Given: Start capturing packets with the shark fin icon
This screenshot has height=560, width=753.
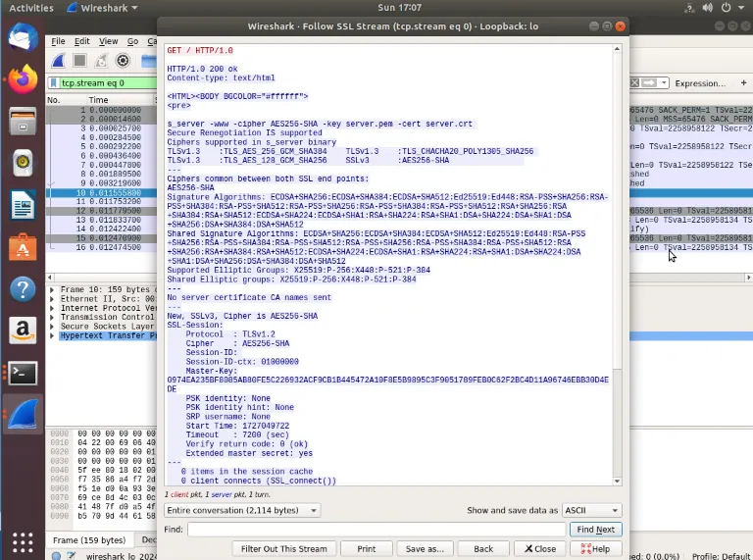Looking at the screenshot, I should [x=59, y=61].
